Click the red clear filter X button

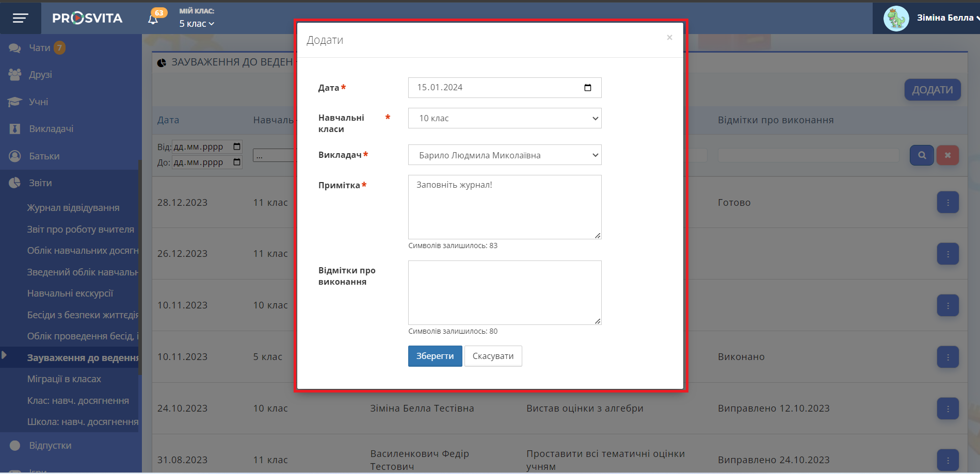947,155
